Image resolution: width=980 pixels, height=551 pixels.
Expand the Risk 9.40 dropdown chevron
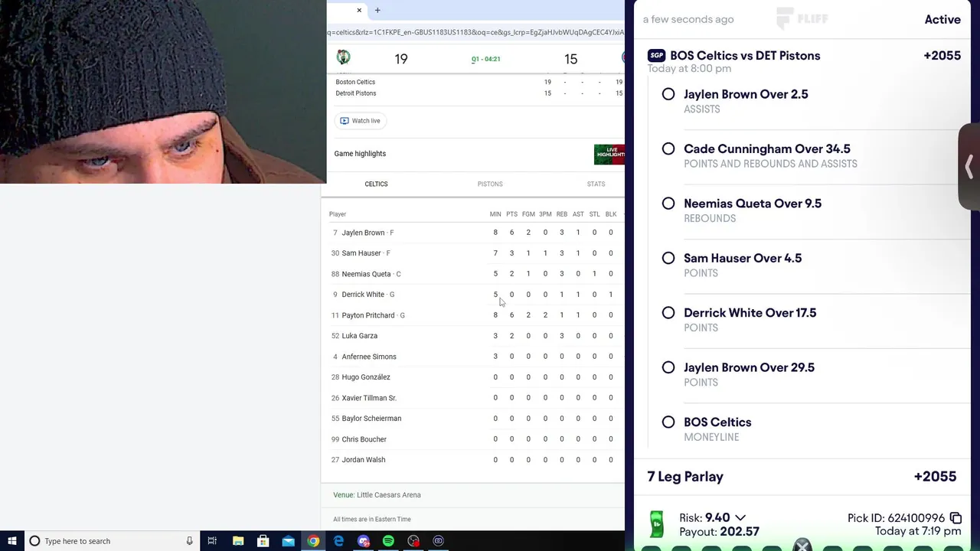(740, 518)
